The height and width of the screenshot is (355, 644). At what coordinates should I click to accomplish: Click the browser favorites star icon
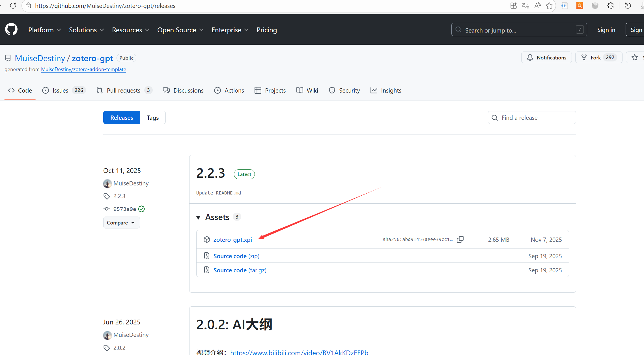point(549,6)
